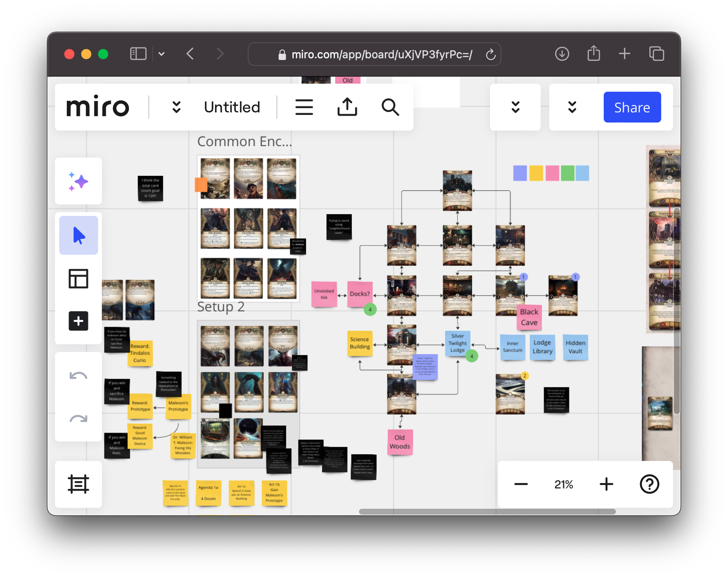
Task: Select the pink color square
Action: point(552,173)
